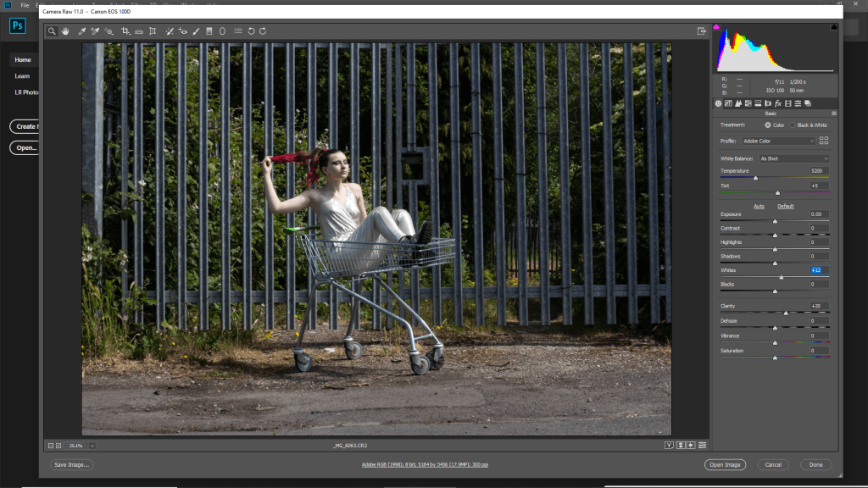This screenshot has height=488, width=868.
Task: Select the Hand tool
Action: tap(65, 31)
